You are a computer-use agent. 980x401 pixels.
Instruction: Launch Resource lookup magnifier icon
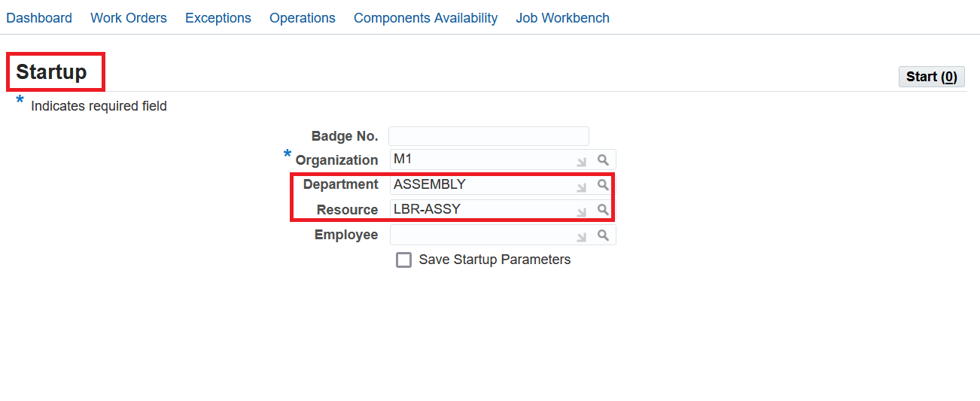pyautogui.click(x=603, y=209)
